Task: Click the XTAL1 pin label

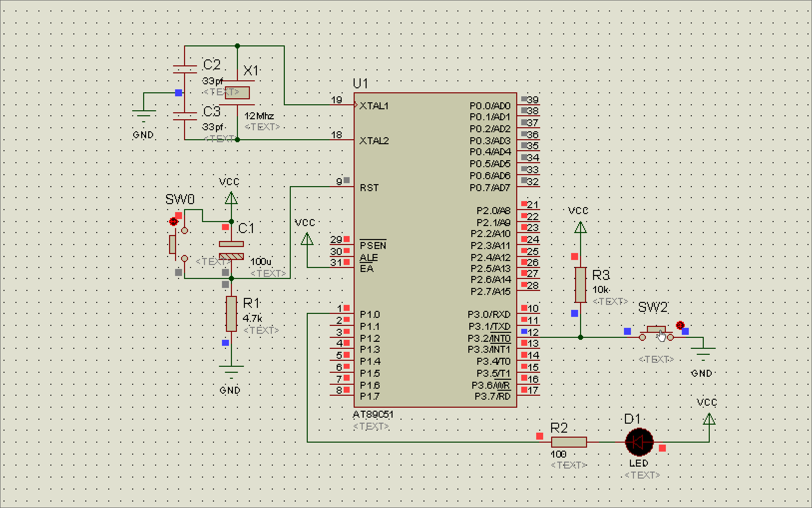Action: [374, 106]
